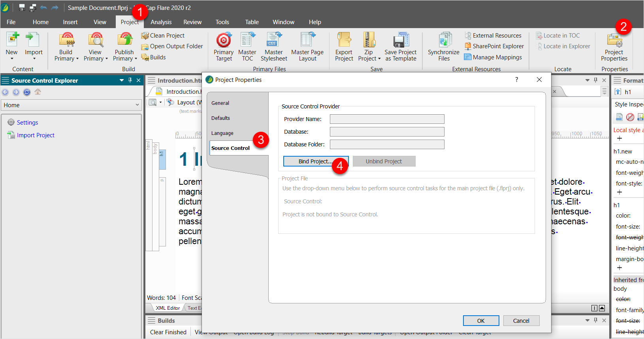Pin the Source Control Explorer panel

130,80
